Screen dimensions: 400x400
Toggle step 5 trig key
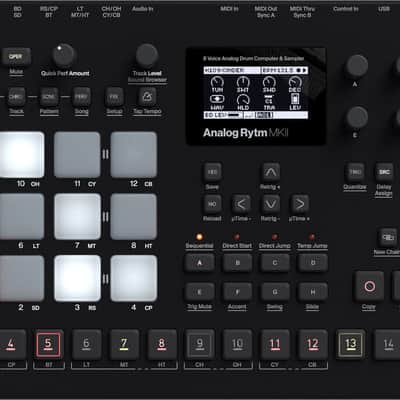click(49, 344)
